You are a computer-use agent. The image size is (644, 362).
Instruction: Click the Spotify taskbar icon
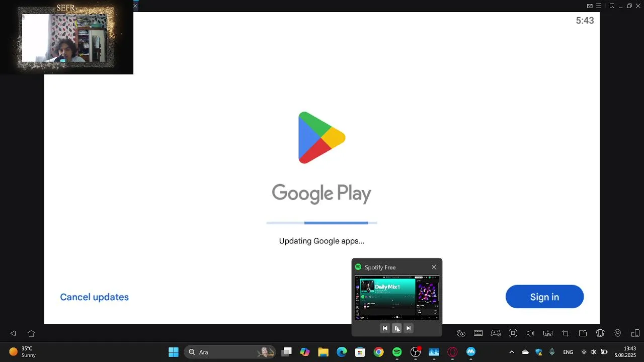tap(397, 352)
